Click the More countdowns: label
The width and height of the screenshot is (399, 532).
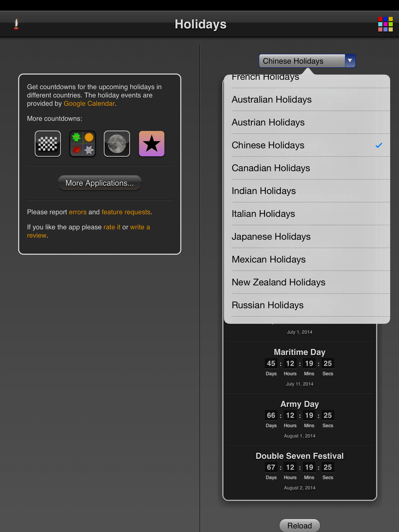[55, 119]
